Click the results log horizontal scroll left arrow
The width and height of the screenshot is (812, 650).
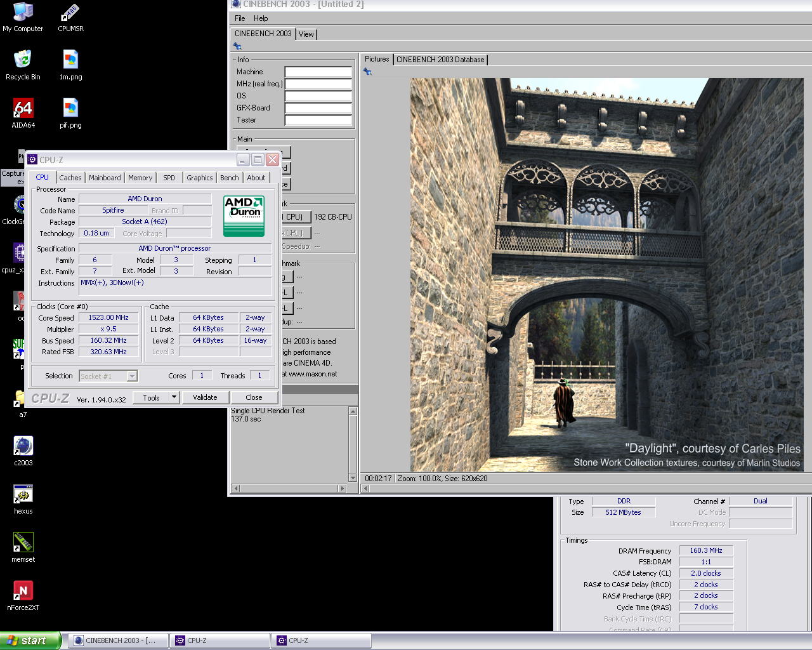tap(236, 488)
